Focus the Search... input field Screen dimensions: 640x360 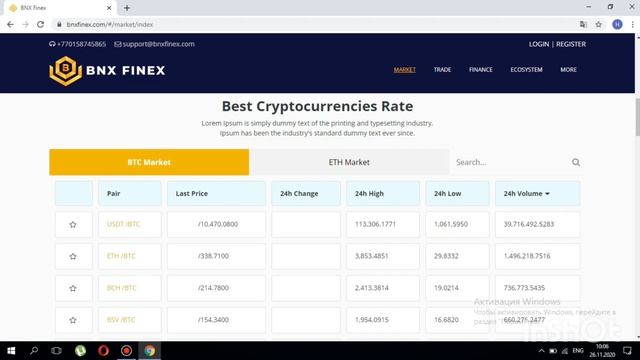pyautogui.click(x=510, y=162)
